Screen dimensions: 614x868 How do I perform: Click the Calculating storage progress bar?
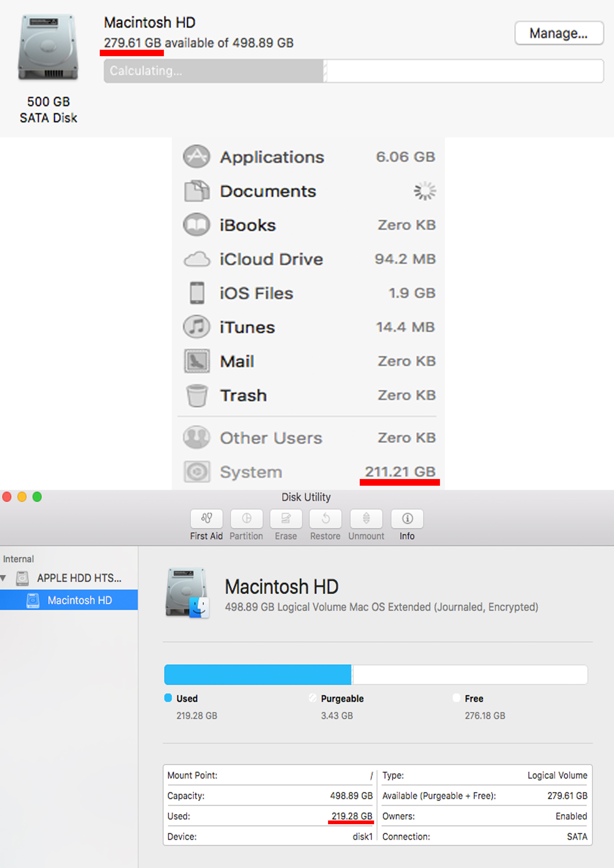coord(214,71)
